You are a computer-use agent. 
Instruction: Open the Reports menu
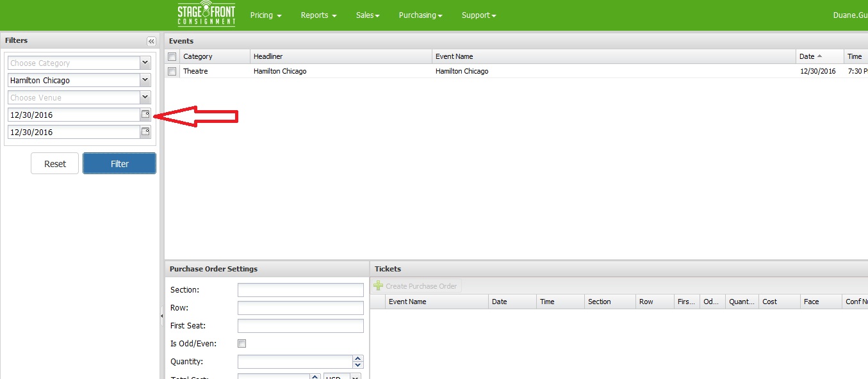coord(318,15)
